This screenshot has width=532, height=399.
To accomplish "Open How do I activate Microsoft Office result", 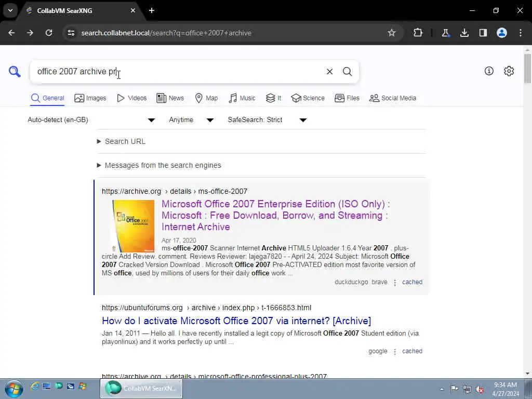I will tap(236, 321).
